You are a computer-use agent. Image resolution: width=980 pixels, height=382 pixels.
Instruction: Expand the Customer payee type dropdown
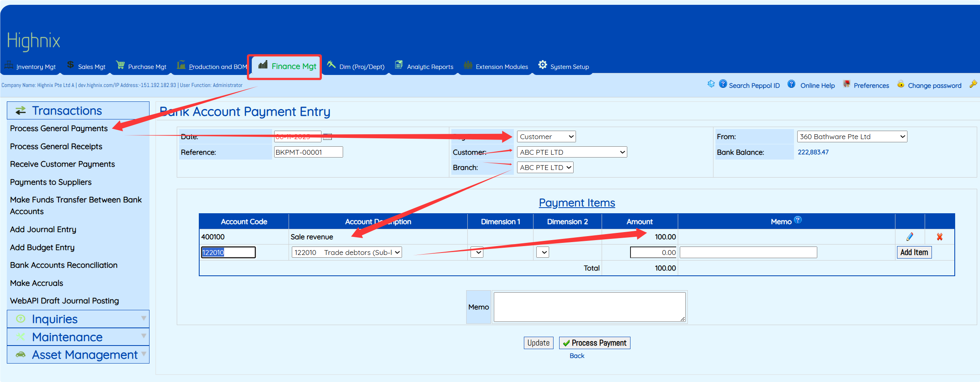[x=546, y=137]
